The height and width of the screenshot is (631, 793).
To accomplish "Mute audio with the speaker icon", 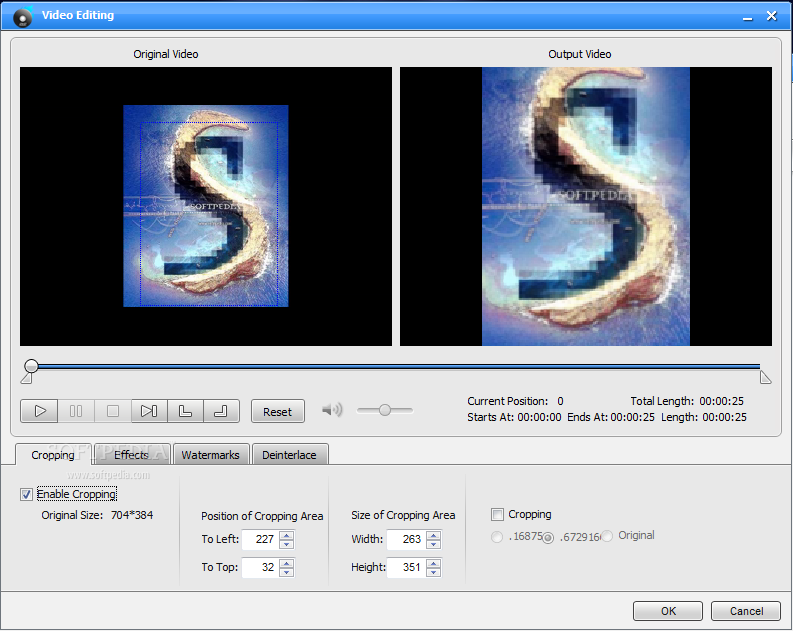I will pyautogui.click(x=332, y=410).
